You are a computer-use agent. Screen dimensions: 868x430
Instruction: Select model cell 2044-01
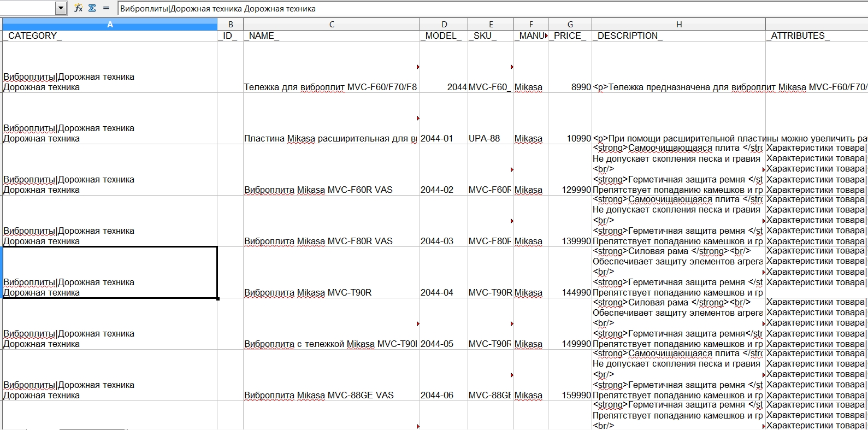444,118
